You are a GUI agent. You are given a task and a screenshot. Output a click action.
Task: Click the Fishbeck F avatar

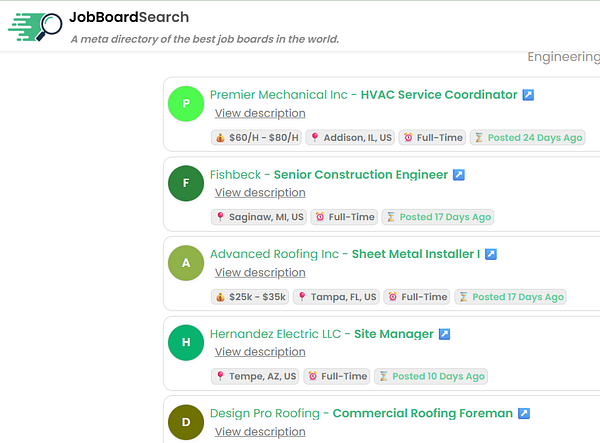[186, 183]
